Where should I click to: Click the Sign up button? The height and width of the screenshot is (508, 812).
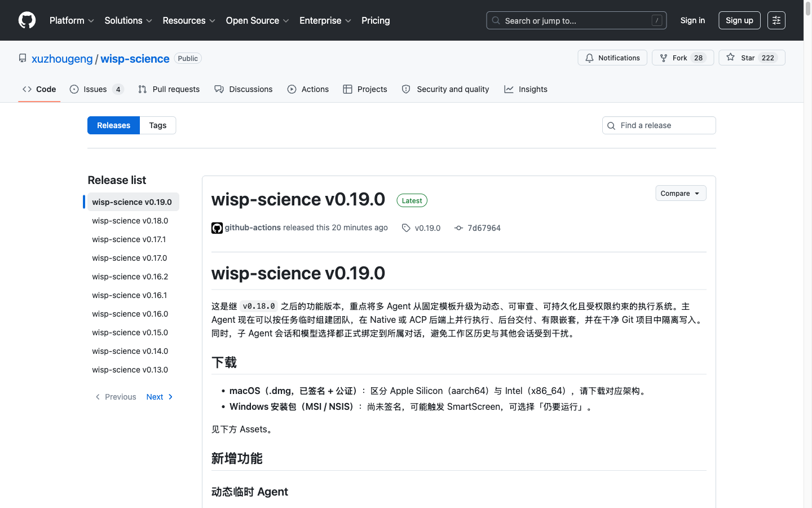(739, 20)
